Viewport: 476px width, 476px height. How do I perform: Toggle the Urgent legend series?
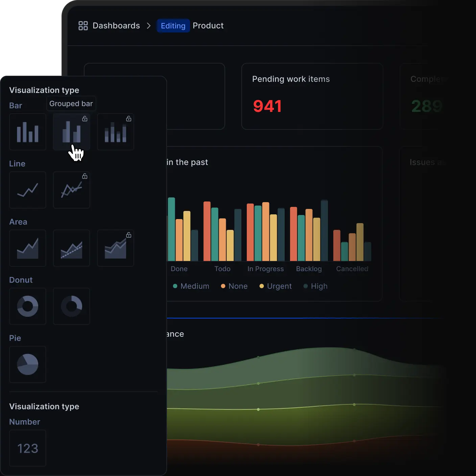click(275, 286)
